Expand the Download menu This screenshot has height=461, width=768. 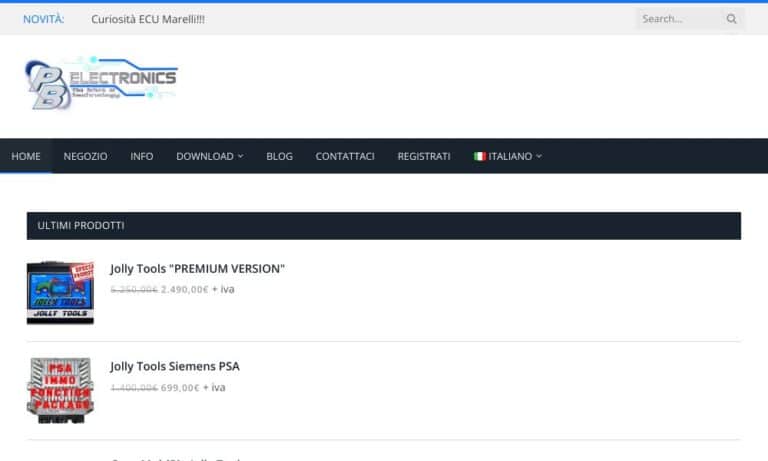210,156
